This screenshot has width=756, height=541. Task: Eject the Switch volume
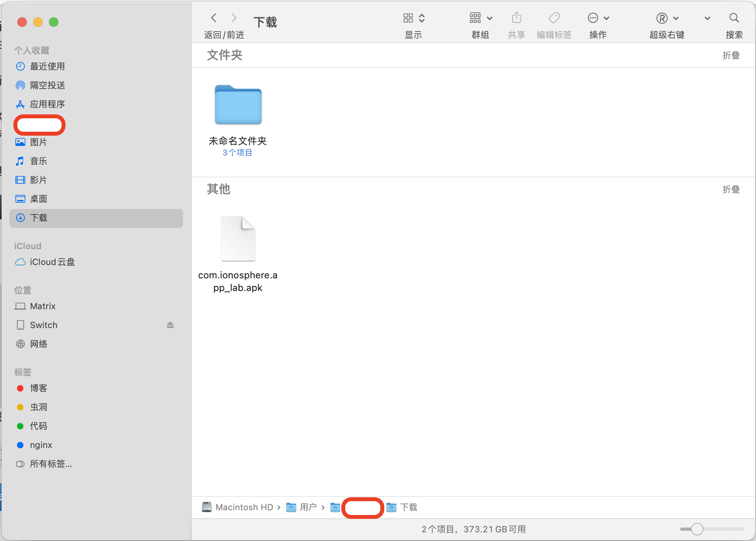pyautogui.click(x=170, y=325)
